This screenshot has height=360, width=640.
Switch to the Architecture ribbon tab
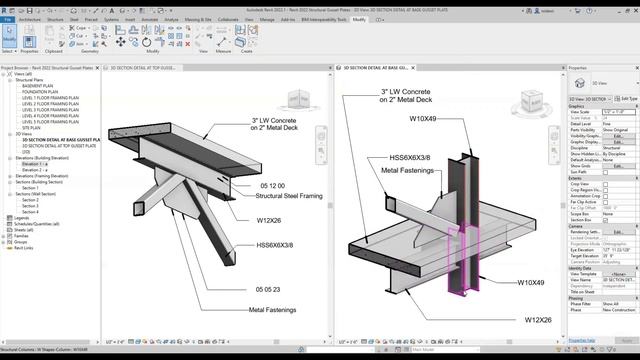(30, 20)
